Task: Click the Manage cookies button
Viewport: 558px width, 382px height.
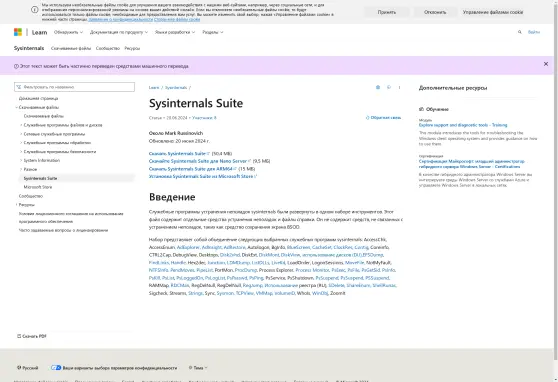Action: click(493, 12)
